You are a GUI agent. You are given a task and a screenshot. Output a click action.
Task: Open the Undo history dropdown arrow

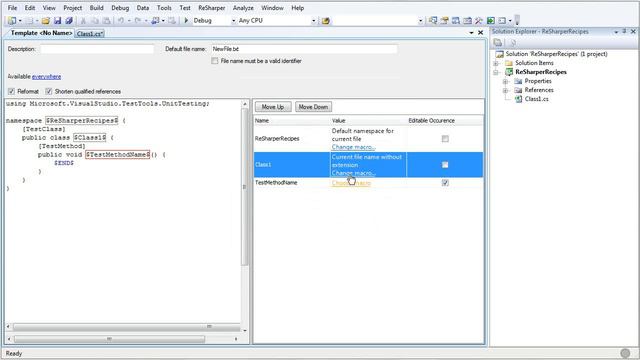(129, 20)
